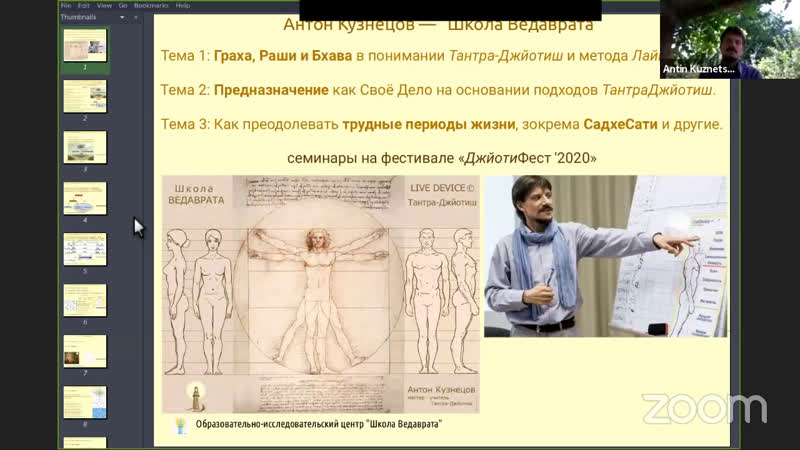Select page 5 thumbnail
800x450 pixels.
pyautogui.click(x=85, y=249)
